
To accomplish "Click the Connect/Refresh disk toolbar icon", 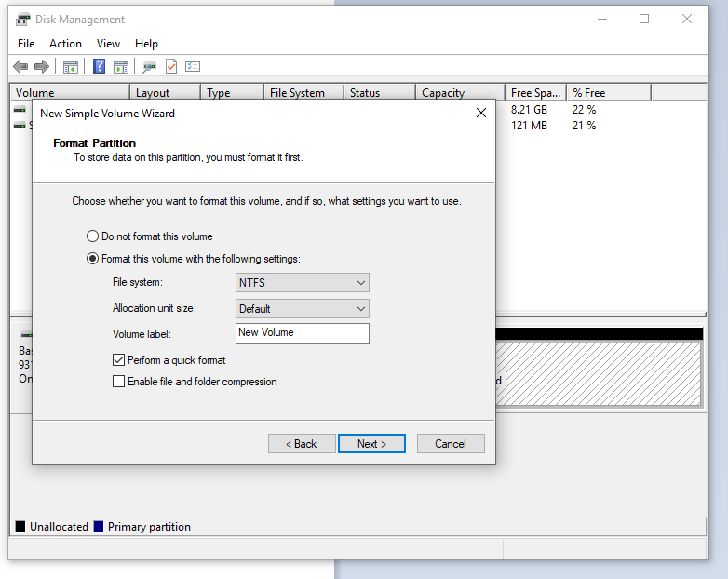I will pyautogui.click(x=149, y=67).
